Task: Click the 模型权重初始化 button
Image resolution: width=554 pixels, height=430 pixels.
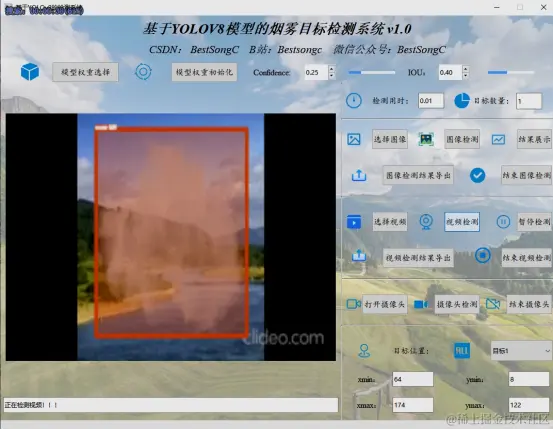Action: (x=204, y=72)
